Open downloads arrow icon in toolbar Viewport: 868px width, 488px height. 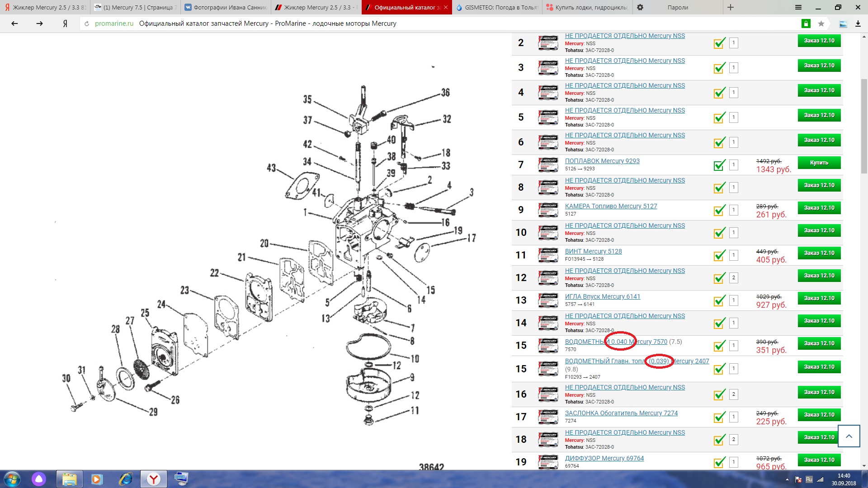858,23
